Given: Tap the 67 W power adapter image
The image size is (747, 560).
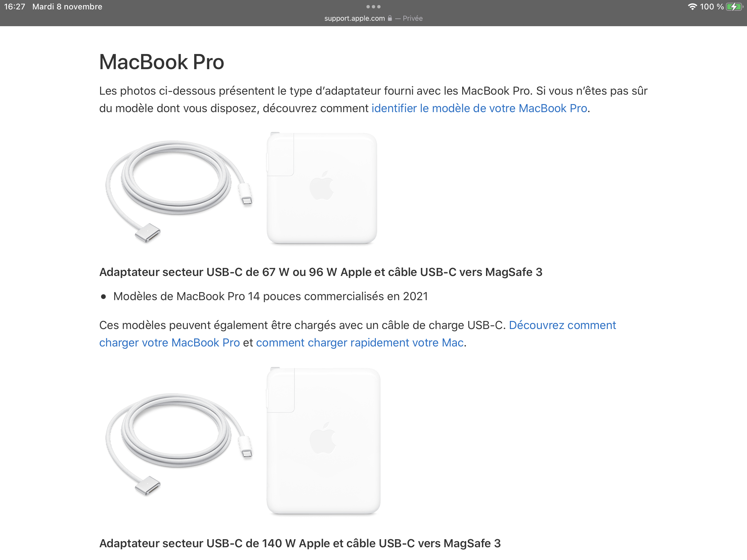Looking at the screenshot, I should (321, 188).
